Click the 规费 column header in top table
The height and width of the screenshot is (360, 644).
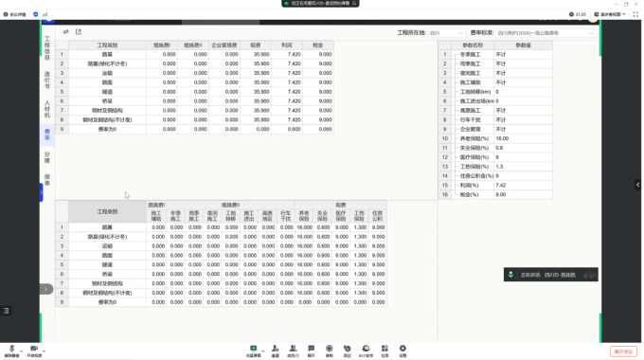click(256, 45)
